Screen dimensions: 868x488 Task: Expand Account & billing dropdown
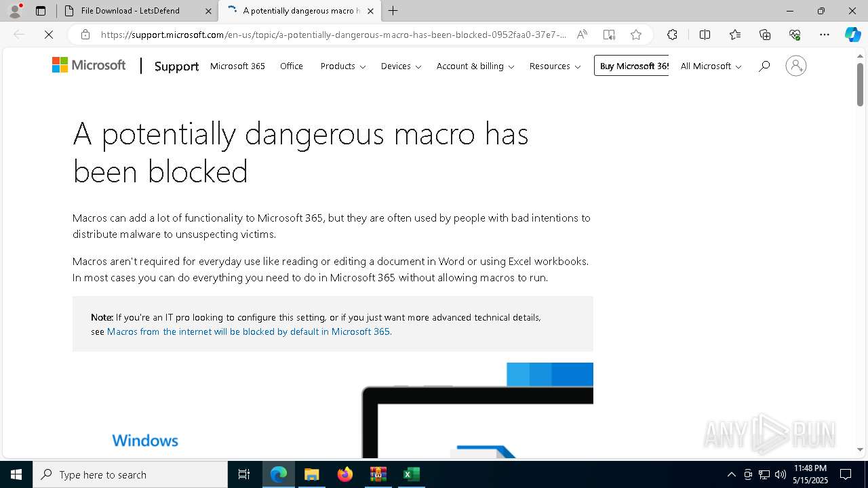pyautogui.click(x=475, y=66)
